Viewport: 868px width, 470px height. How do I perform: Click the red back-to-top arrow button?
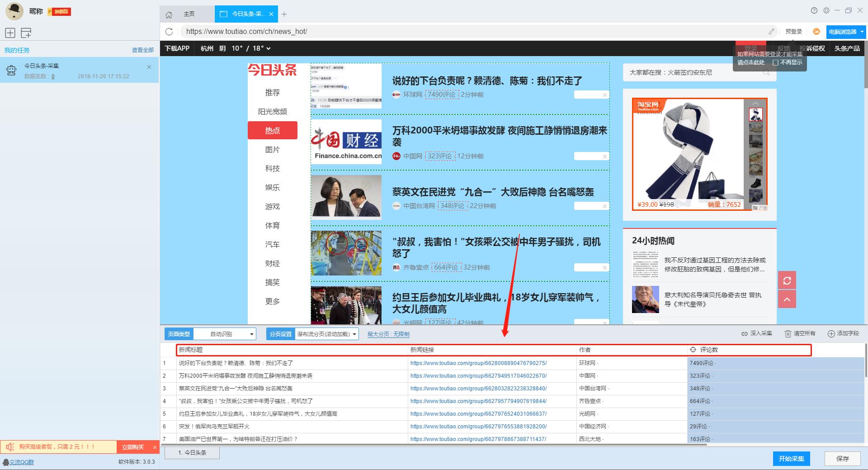[787, 299]
